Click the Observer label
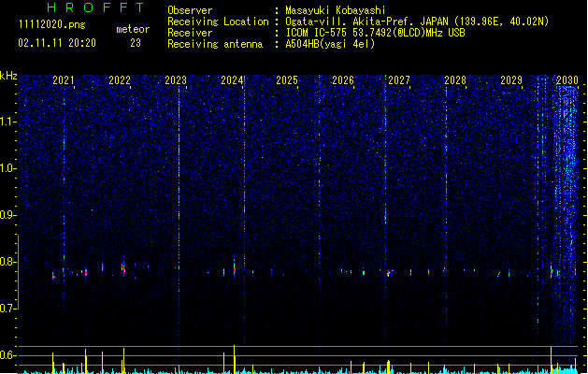The image size is (588, 374). click(x=190, y=10)
